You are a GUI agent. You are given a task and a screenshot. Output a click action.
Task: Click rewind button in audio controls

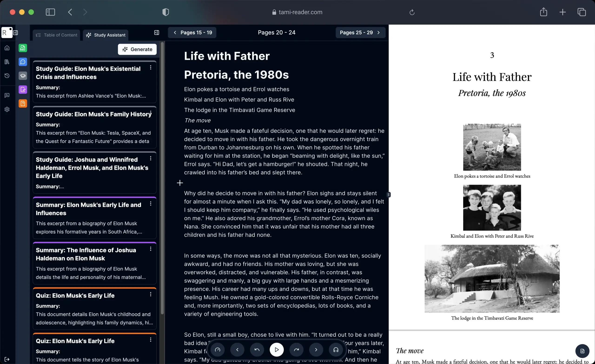tap(257, 350)
